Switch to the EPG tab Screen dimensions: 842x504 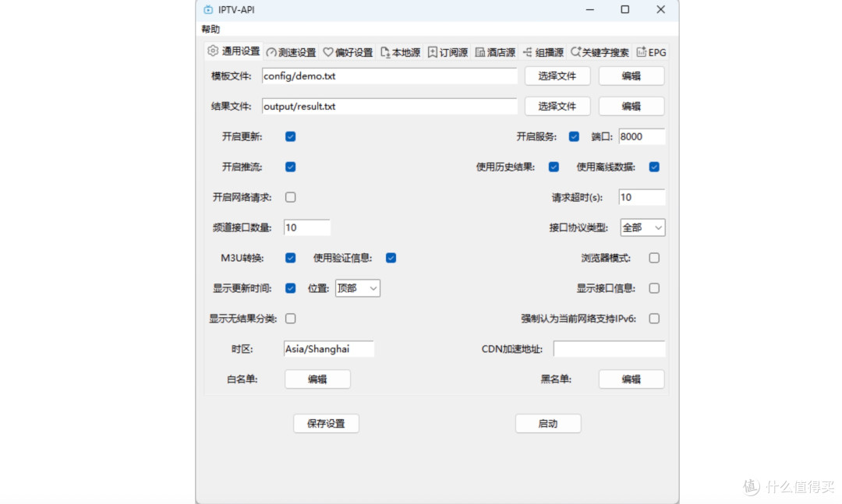pyautogui.click(x=652, y=53)
